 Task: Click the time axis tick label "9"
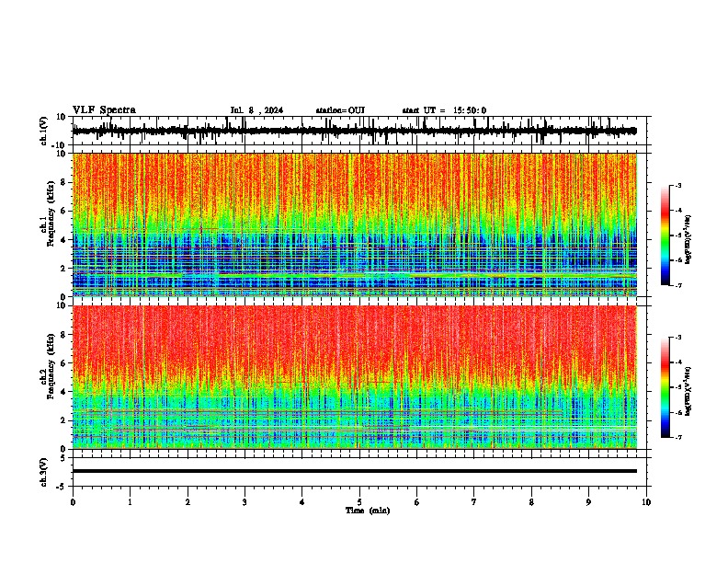(x=588, y=502)
